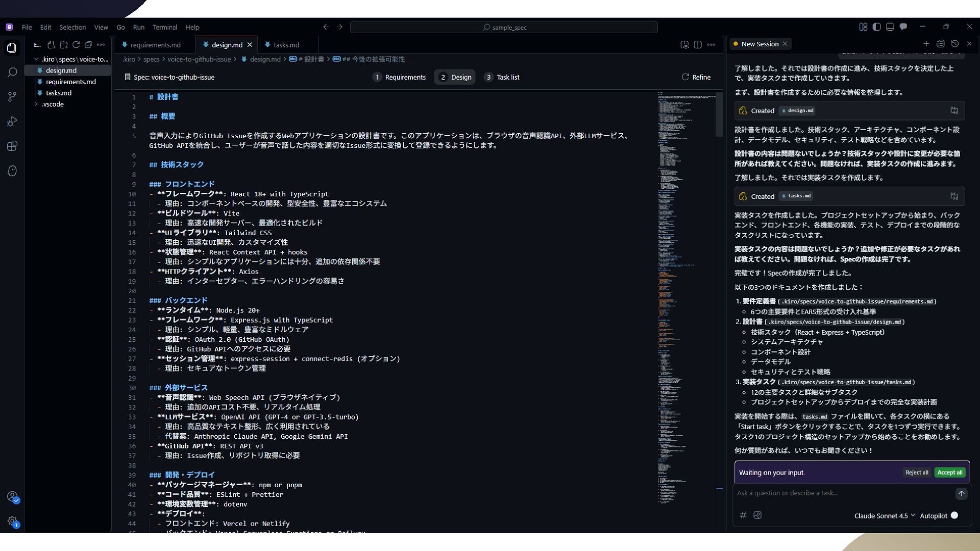Toggle the primary sidebar layout button

pos(876,27)
